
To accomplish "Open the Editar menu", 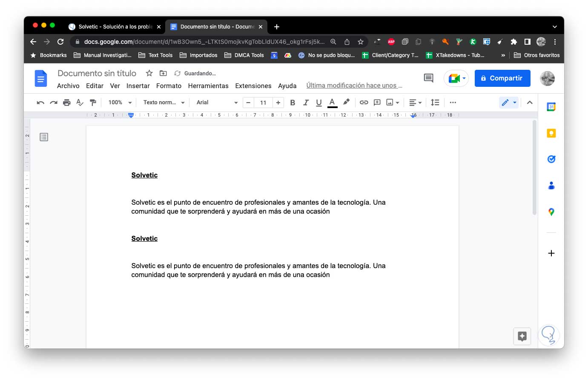I will pyautogui.click(x=95, y=86).
